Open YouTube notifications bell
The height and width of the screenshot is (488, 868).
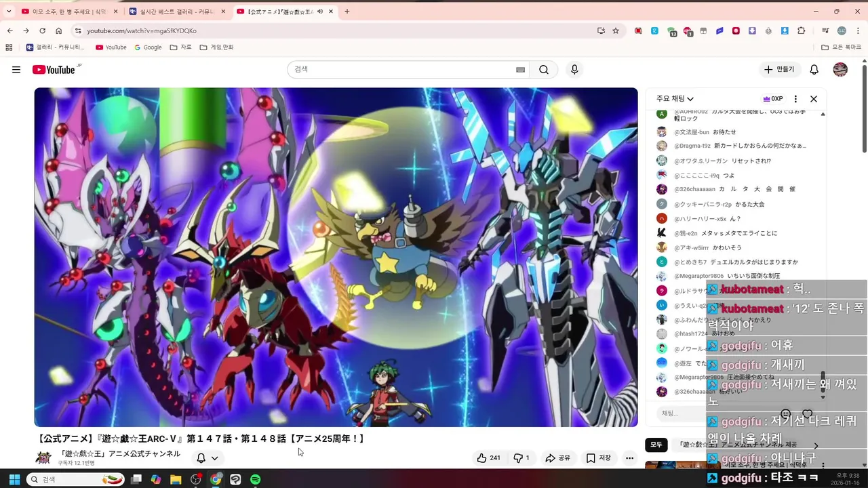814,70
